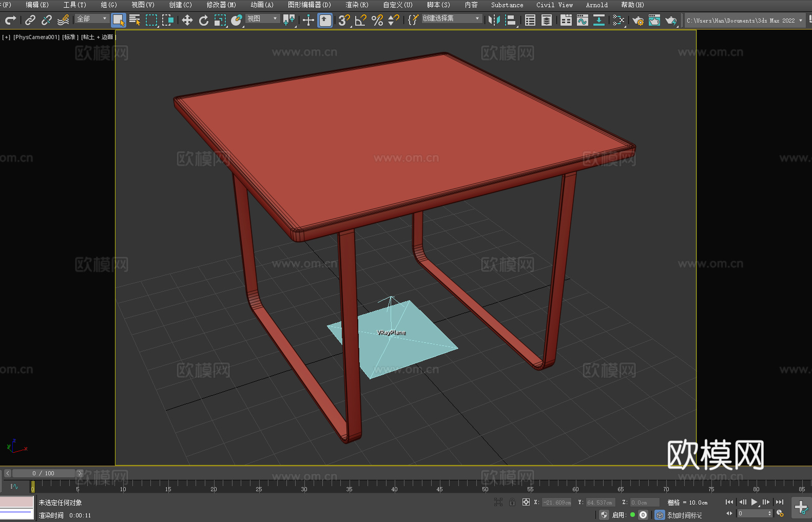
Task: Click the time slider 0 / 100 handle
Action: pos(44,473)
